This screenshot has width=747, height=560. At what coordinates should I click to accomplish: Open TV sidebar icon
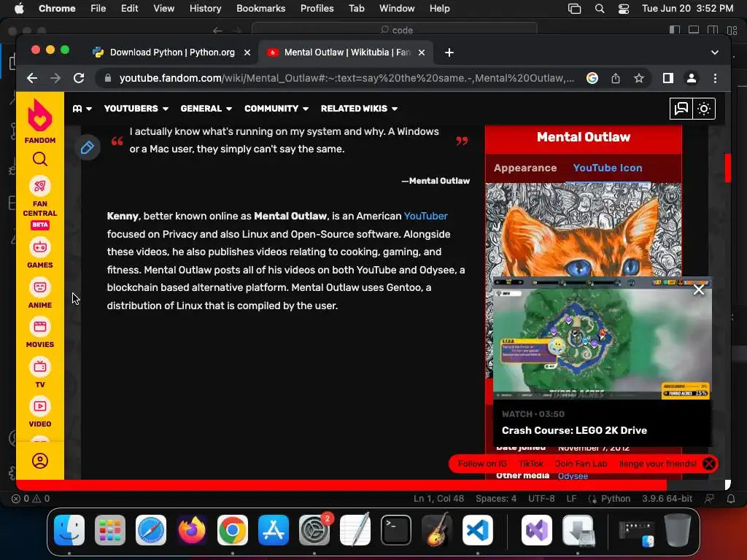pos(40,367)
